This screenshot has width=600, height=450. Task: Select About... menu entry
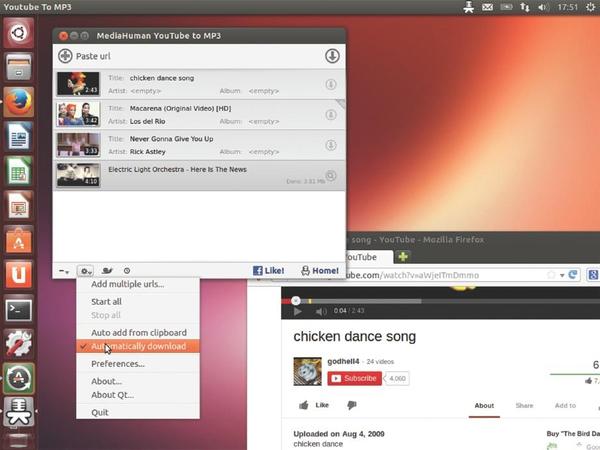(x=138, y=381)
